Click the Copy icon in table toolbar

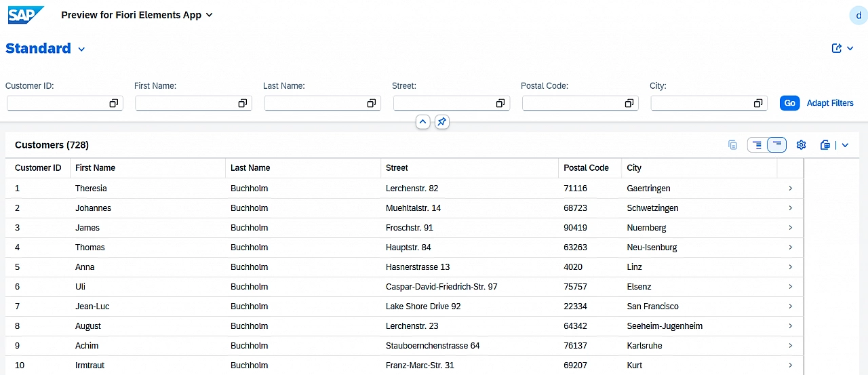pyautogui.click(x=732, y=144)
